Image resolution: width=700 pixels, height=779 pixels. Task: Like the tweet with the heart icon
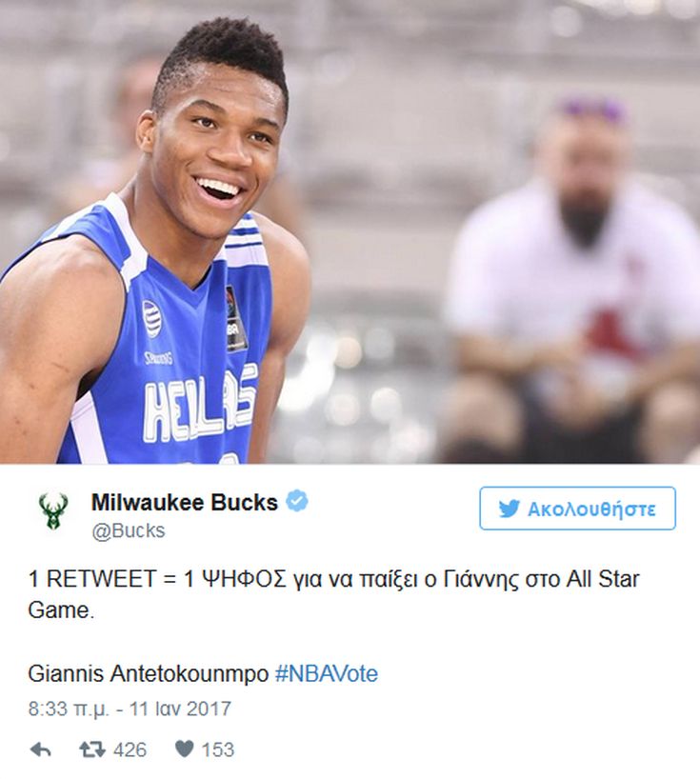[x=185, y=749]
